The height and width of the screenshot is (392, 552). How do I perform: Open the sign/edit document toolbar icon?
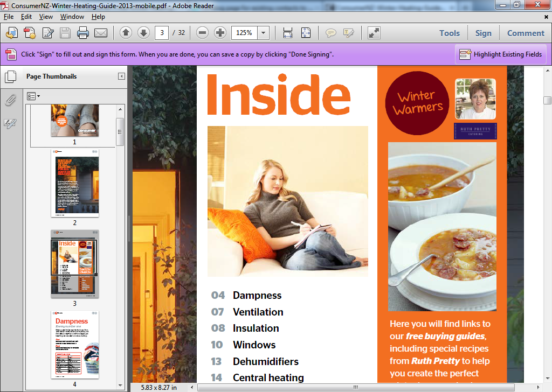48,33
